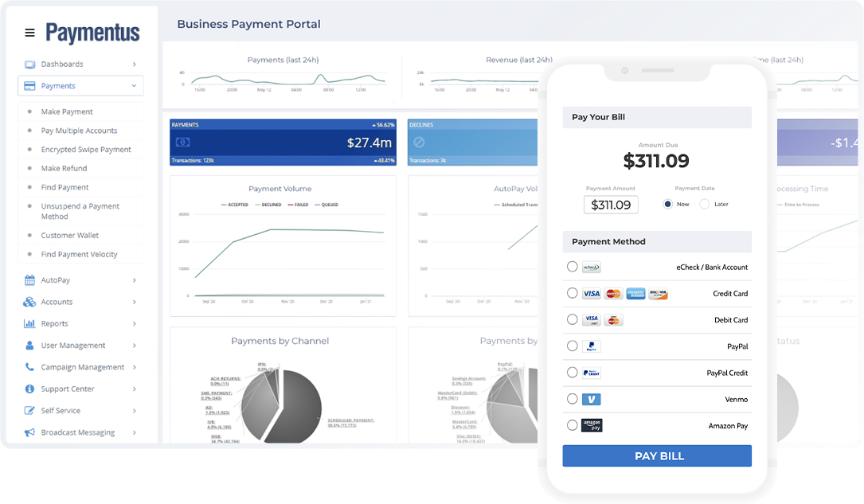Click the AutoPay calendar icon

coord(29,280)
